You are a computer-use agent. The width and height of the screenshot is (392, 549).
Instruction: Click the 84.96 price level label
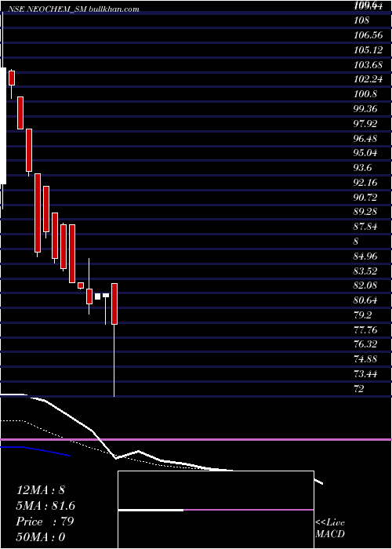pyautogui.click(x=365, y=256)
